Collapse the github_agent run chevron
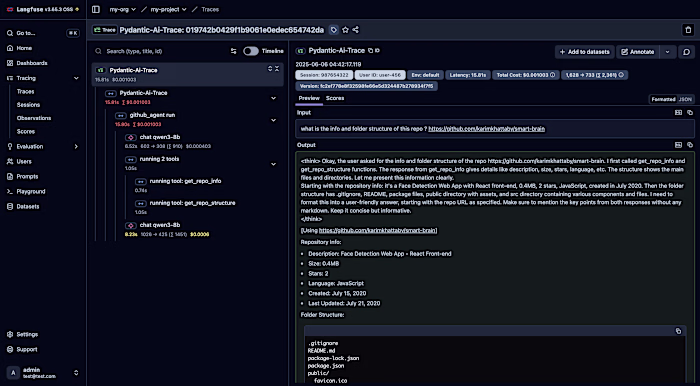This screenshot has width=700, height=386. (x=274, y=120)
